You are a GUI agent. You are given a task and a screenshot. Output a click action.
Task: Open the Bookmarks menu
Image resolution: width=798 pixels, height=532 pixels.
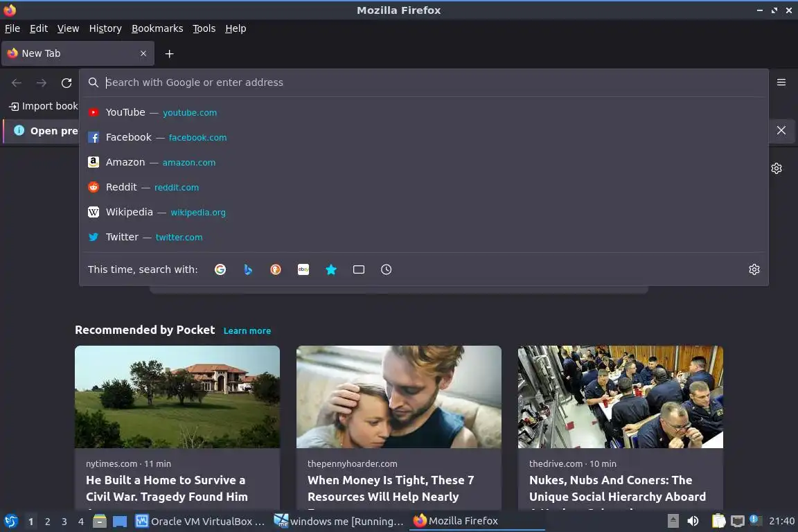tap(157, 28)
